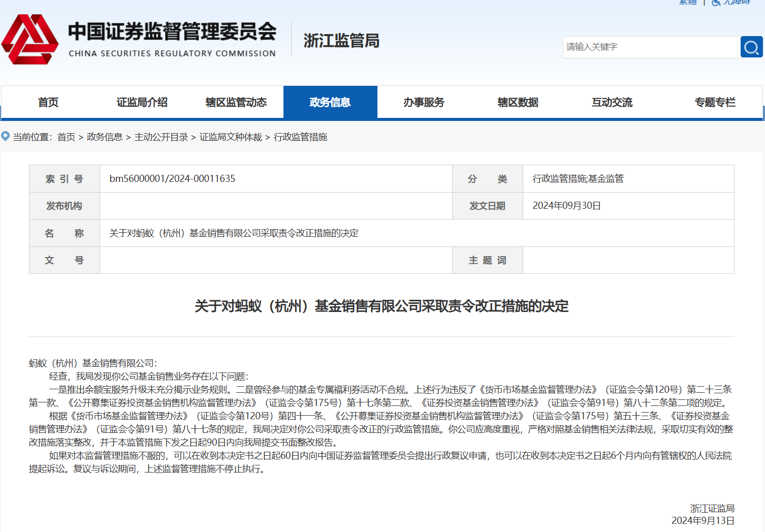The image size is (765, 532).
Task: Click index number bm56000001/2024-00011635
Action: tap(172, 178)
